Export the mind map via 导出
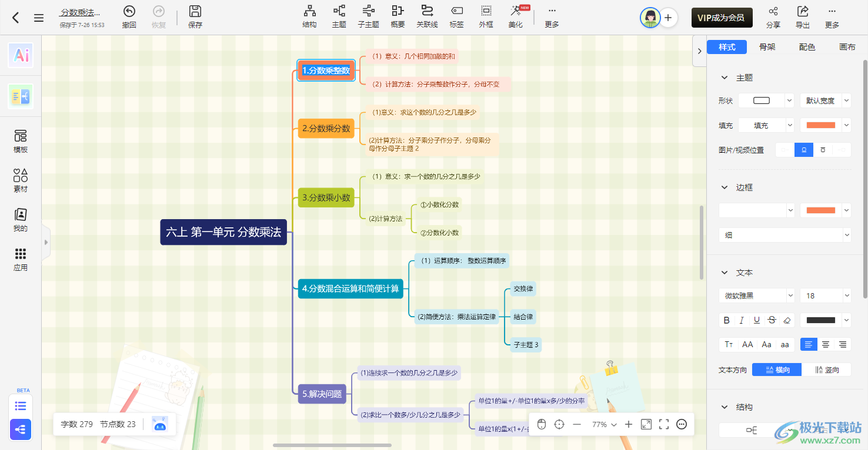This screenshot has width=868, height=450. tap(803, 17)
